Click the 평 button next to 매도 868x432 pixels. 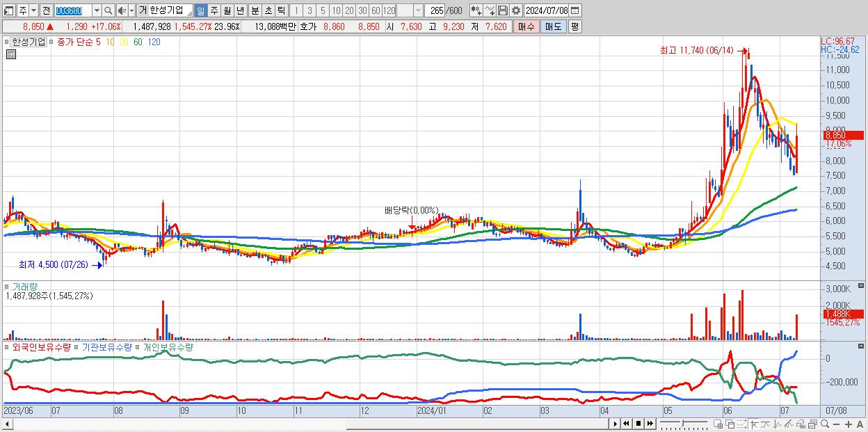coord(574,26)
